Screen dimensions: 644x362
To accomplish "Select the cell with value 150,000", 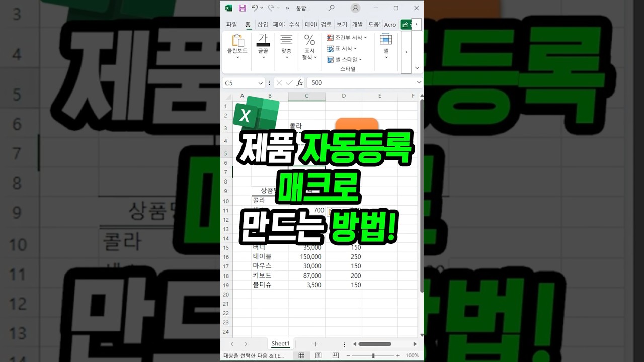I will coord(306,256).
